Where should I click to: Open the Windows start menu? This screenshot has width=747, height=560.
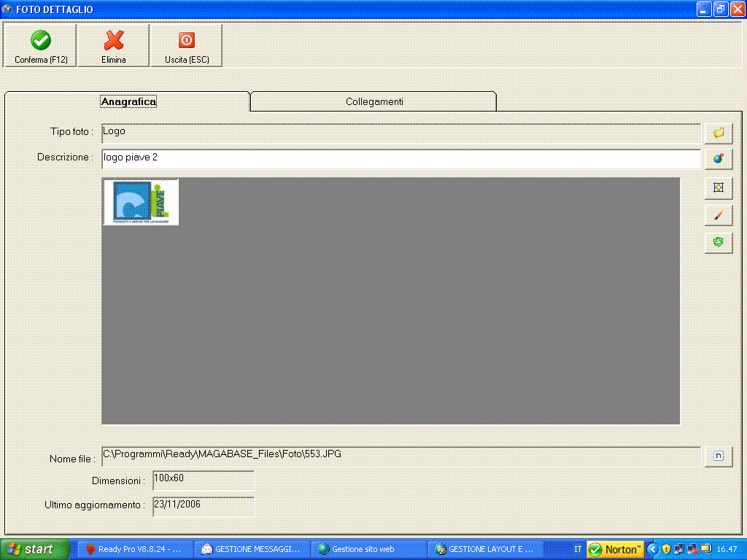35,549
